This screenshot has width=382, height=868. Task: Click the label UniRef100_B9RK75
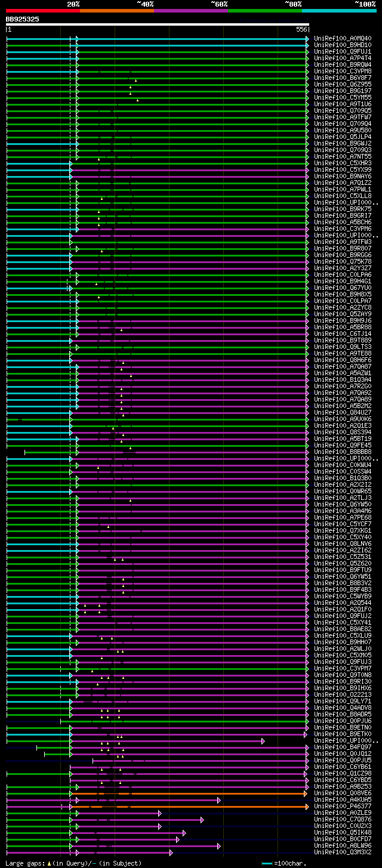tap(343, 209)
